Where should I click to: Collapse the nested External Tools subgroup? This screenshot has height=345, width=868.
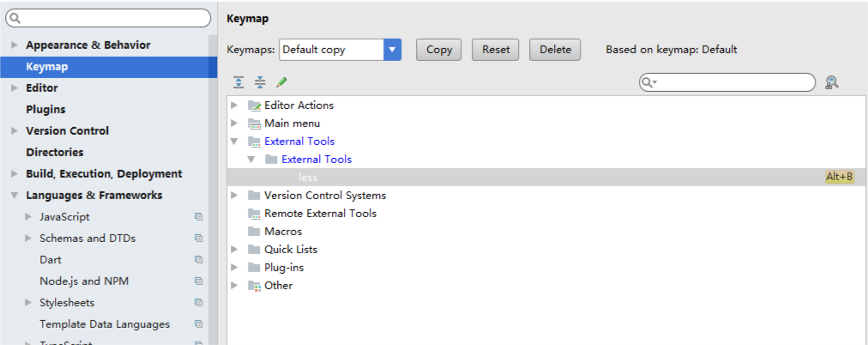(x=251, y=160)
